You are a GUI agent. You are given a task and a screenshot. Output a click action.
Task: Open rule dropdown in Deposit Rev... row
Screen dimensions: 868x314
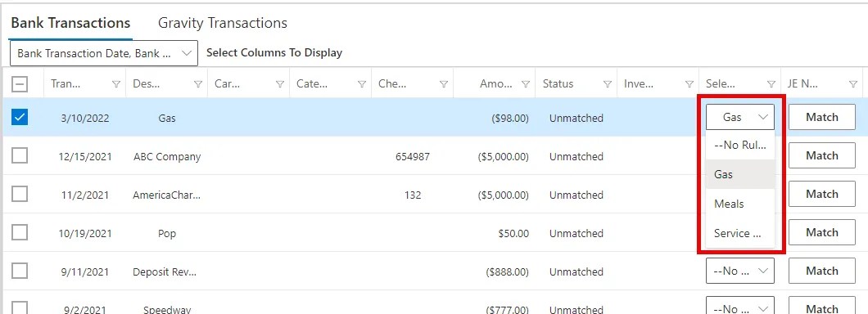740,271
